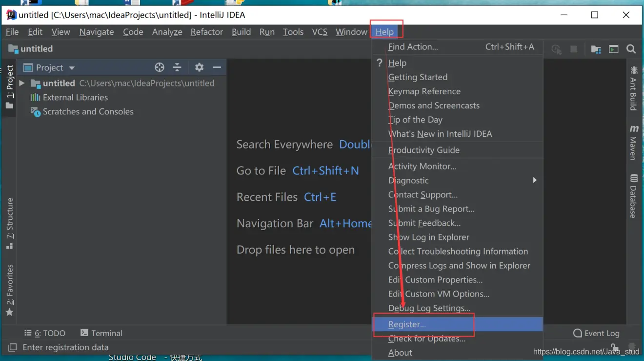Viewport: 644px width, 361px height.
Task: Open the View menu
Action: pyautogui.click(x=60, y=32)
